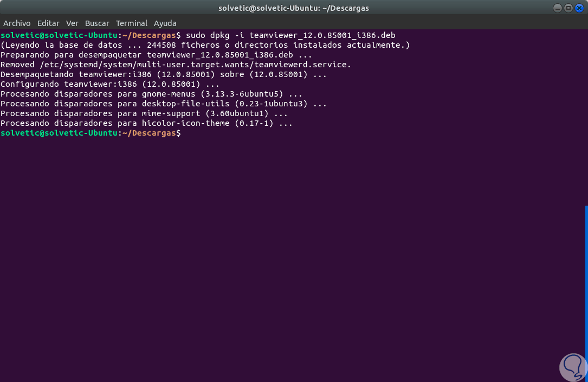Screen dimensions: 588x382
Task: Click the mime-support disparadores line
Action: [144, 113]
